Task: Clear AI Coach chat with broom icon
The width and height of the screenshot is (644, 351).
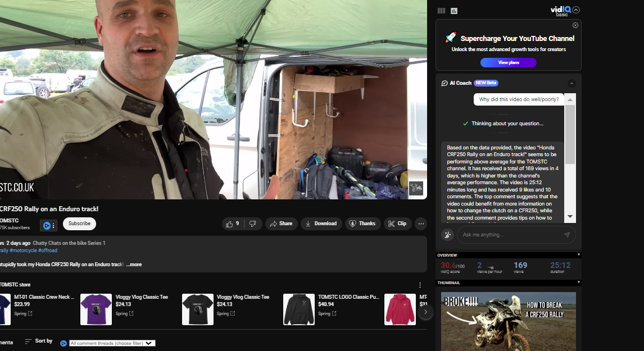Action: point(447,235)
